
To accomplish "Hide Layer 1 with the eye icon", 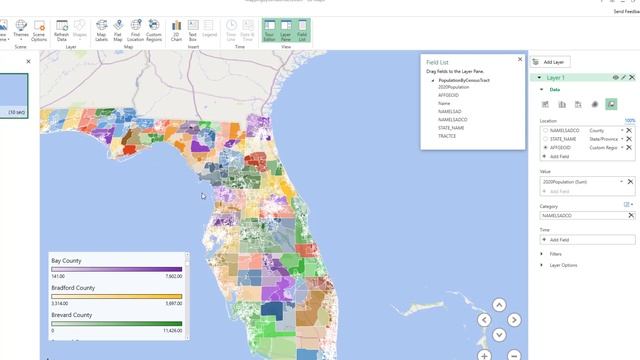I will pos(616,78).
